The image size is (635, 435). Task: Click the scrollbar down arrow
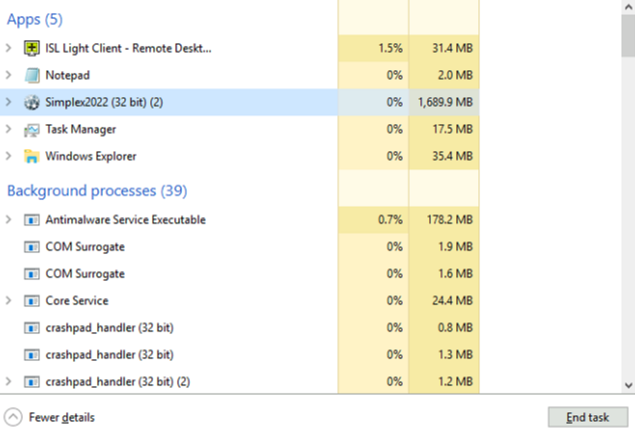628,386
